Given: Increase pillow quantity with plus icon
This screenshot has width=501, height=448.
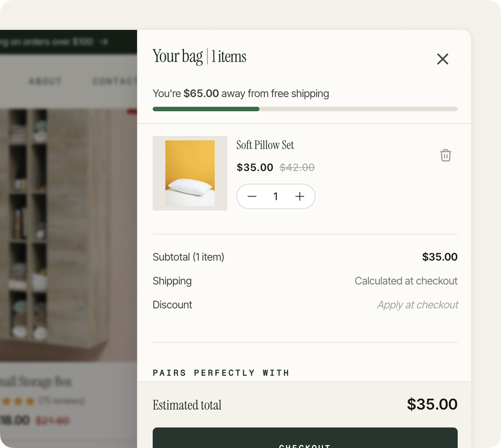Looking at the screenshot, I should [300, 196].
